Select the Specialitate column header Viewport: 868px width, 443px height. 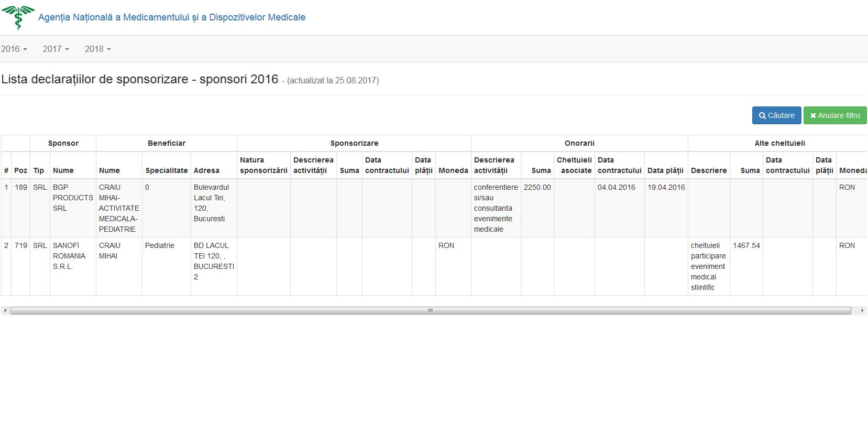coord(166,170)
